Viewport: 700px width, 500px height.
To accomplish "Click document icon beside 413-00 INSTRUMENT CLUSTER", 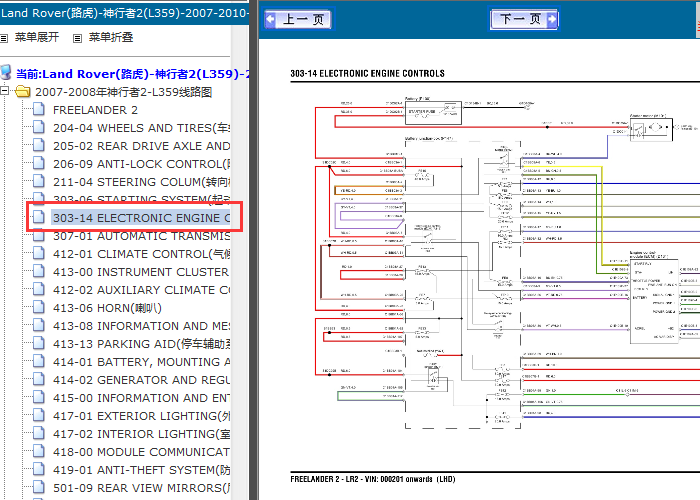I will (39, 271).
